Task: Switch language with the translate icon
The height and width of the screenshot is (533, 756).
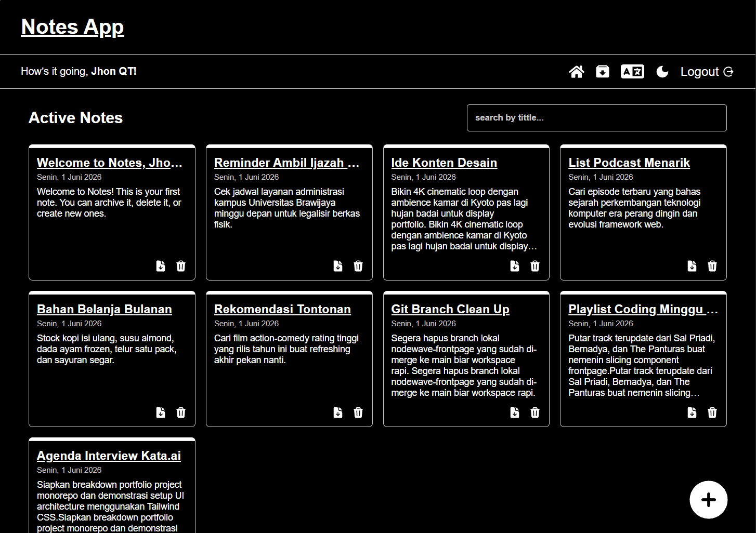Action: tap(632, 72)
